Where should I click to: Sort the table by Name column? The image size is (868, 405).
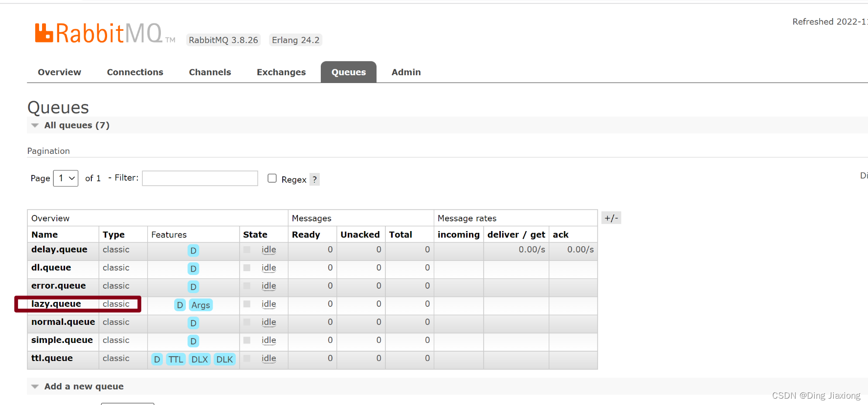45,234
